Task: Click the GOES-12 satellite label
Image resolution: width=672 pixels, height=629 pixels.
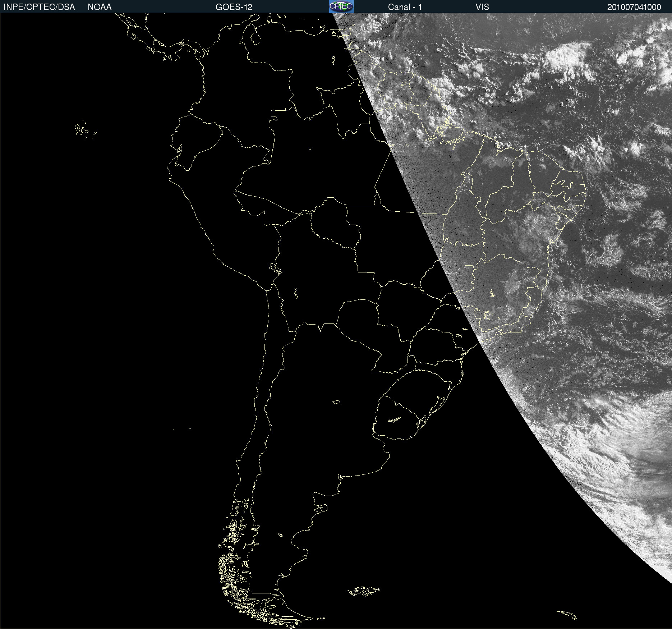Action: click(x=234, y=7)
